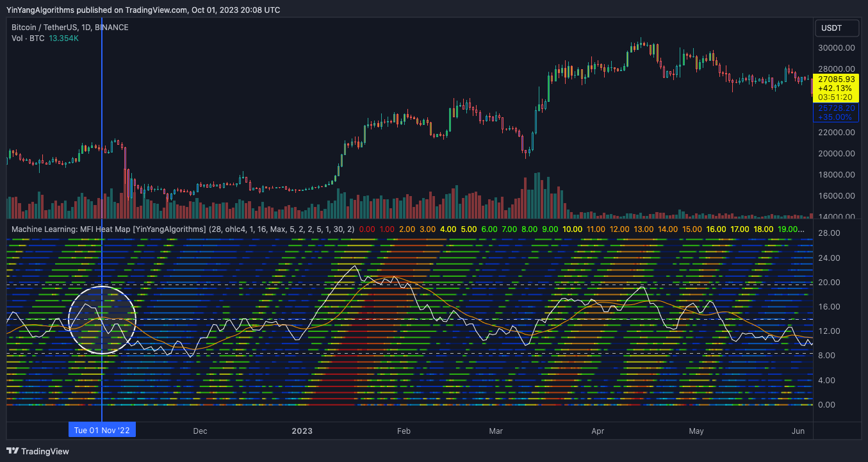Click the orange 13.00 value in indicator legend

643,229
